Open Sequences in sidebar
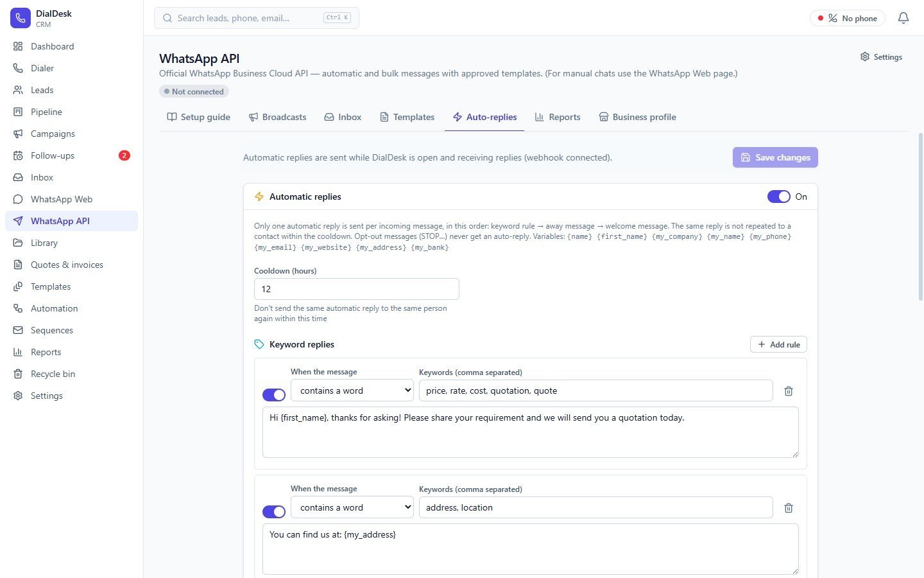Image resolution: width=924 pixels, height=578 pixels. (x=71, y=330)
